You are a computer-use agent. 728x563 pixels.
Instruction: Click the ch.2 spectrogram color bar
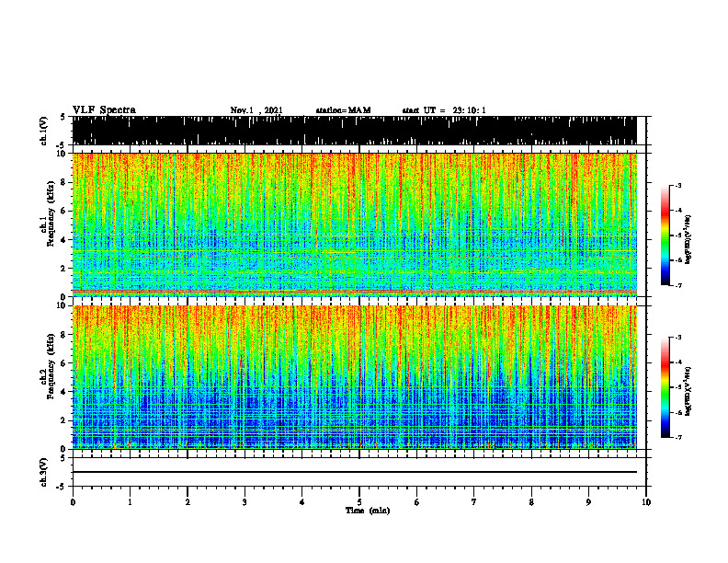665,387
